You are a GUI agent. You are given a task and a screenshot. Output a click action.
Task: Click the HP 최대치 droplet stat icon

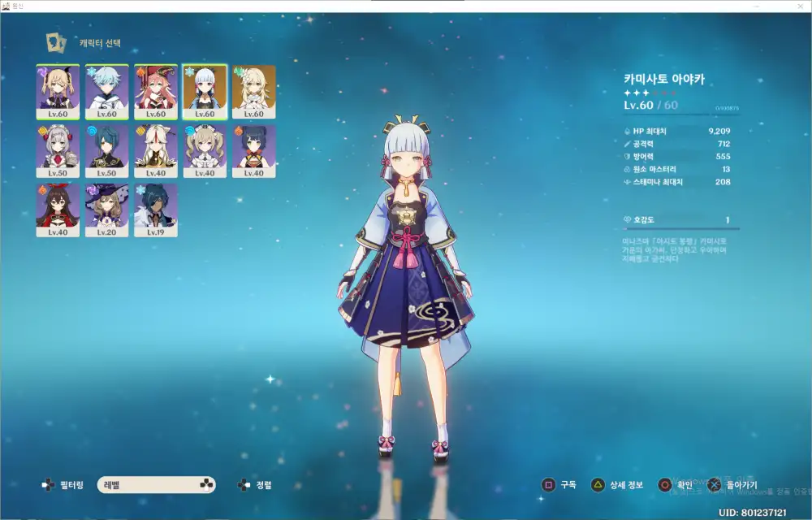626,131
